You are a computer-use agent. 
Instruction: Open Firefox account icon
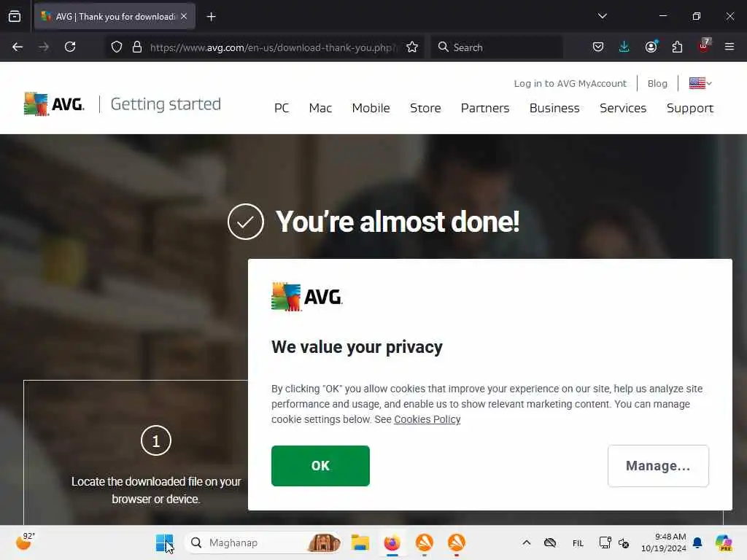click(651, 47)
